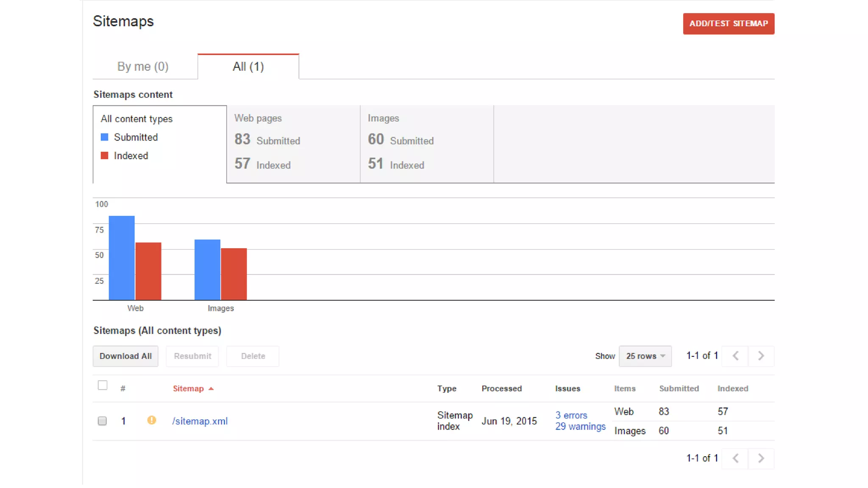Click the blue Submitted legend square

[x=104, y=137]
